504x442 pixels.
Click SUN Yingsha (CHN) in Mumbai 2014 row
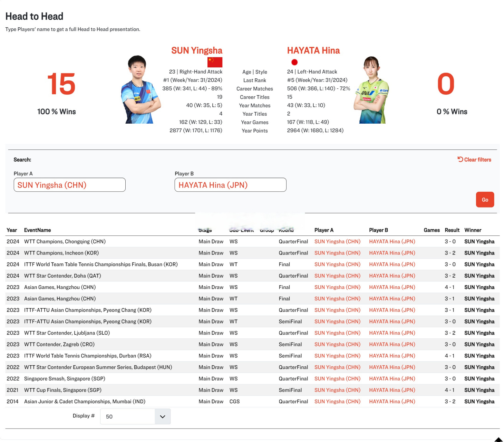tap(337, 401)
